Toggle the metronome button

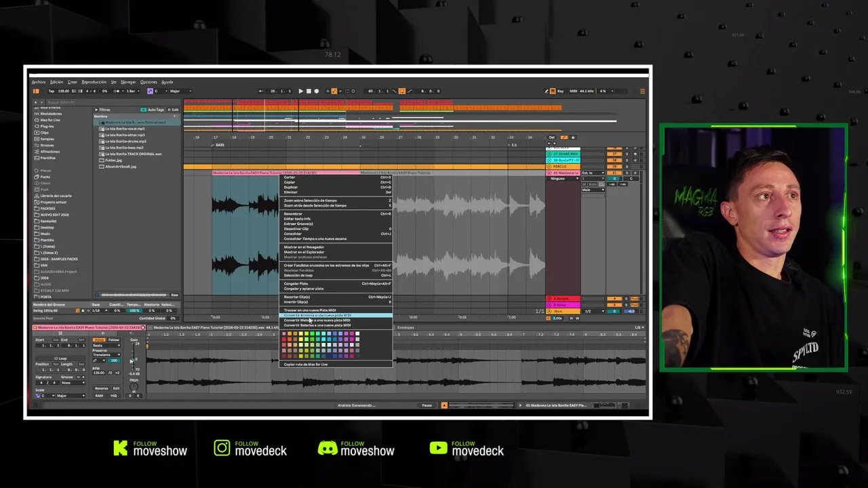point(116,91)
